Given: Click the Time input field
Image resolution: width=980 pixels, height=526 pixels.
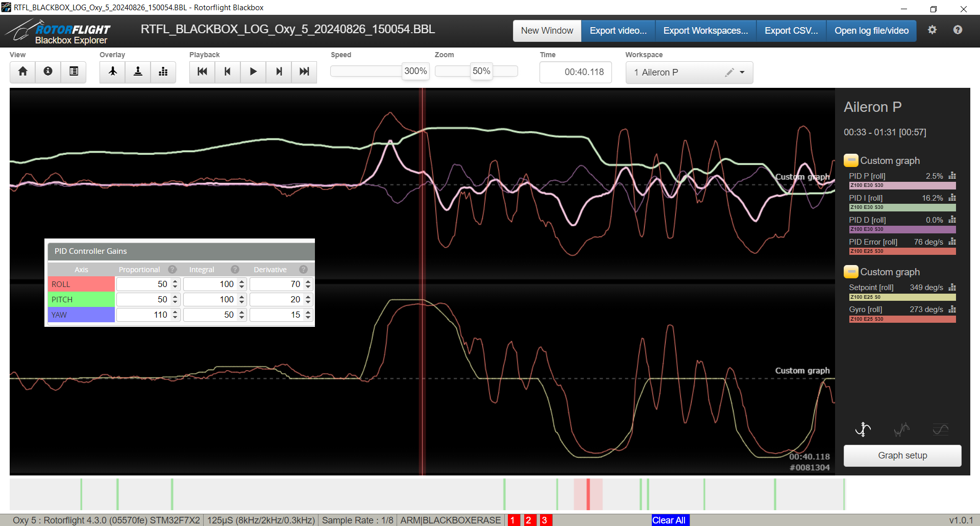Looking at the screenshot, I should (575, 72).
